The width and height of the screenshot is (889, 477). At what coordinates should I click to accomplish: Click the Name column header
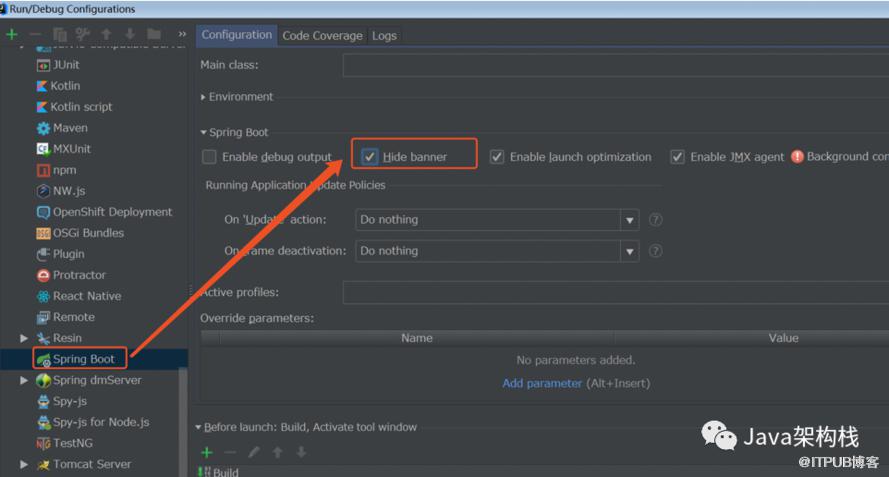tap(417, 338)
